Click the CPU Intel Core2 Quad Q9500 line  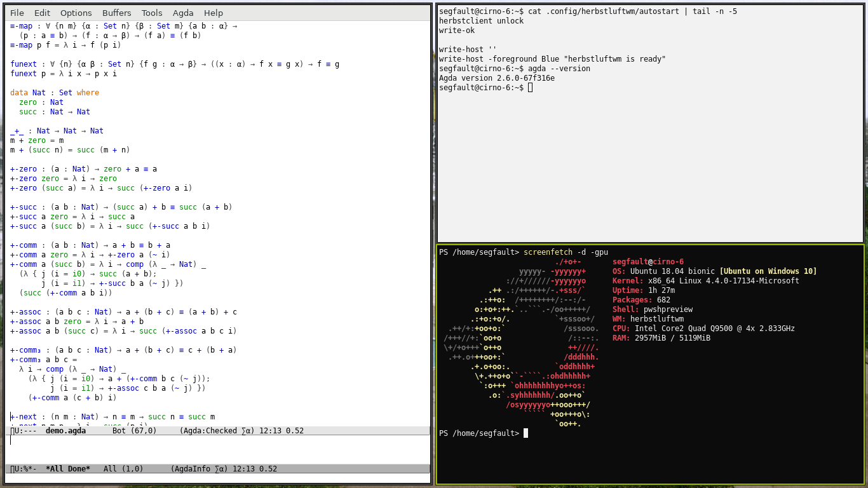pyautogui.click(x=703, y=329)
